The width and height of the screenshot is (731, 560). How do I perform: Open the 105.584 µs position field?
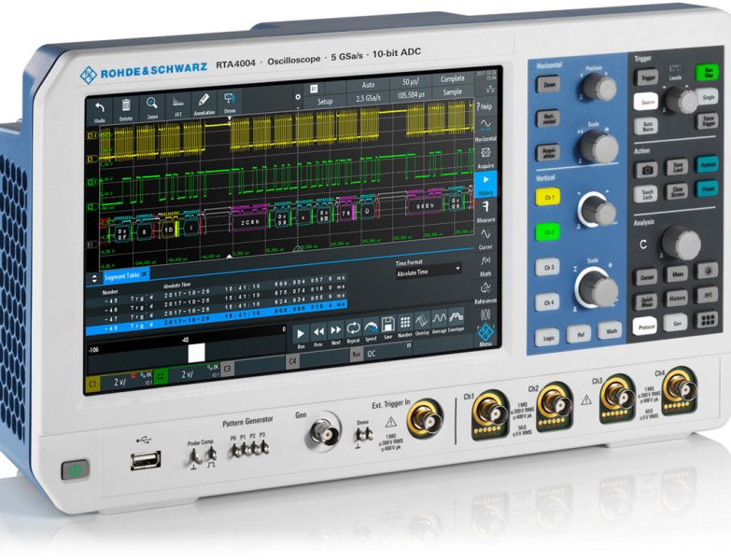tap(410, 95)
